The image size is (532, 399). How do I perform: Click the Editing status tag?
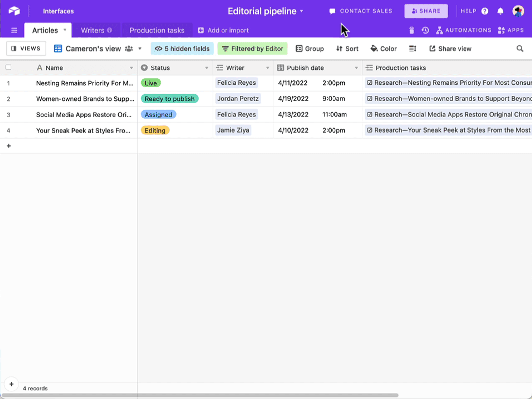click(155, 130)
